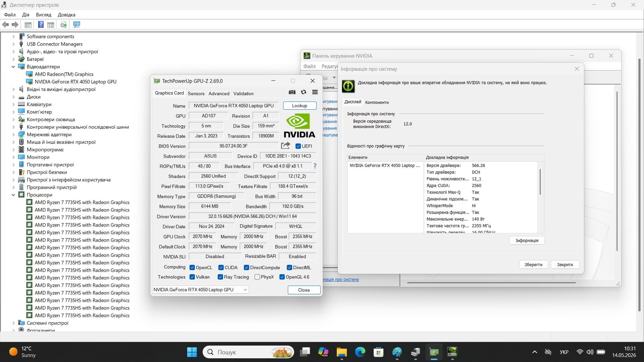Click the Закрити button
Screen dimensions: 644x362
[x=565, y=264]
